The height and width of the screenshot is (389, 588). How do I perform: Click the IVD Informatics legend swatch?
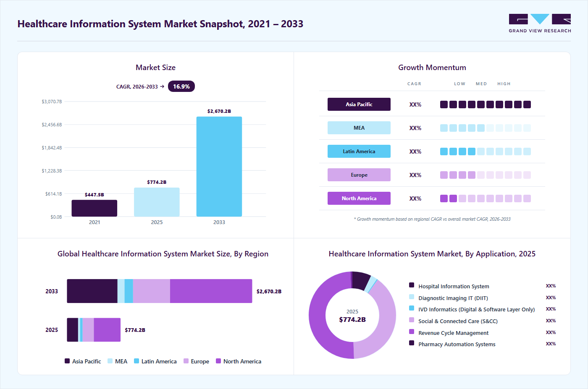point(412,308)
